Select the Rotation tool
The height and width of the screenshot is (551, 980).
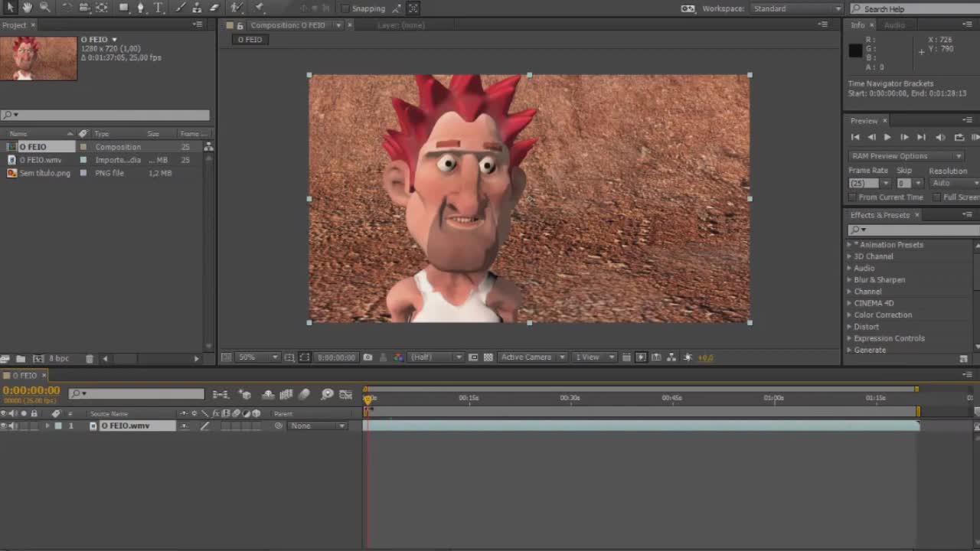tap(67, 8)
